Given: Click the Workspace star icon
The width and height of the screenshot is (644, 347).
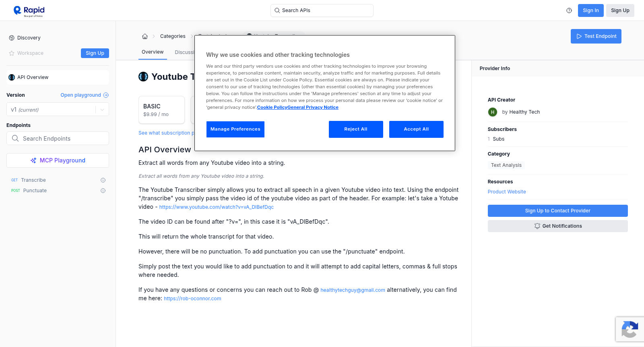Looking at the screenshot, I should tap(12, 53).
